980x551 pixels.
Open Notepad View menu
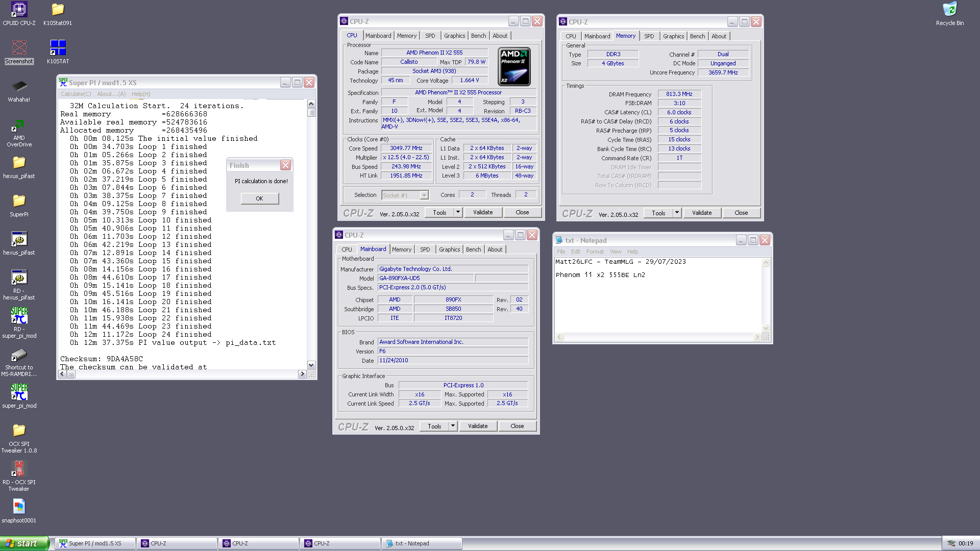(x=616, y=252)
